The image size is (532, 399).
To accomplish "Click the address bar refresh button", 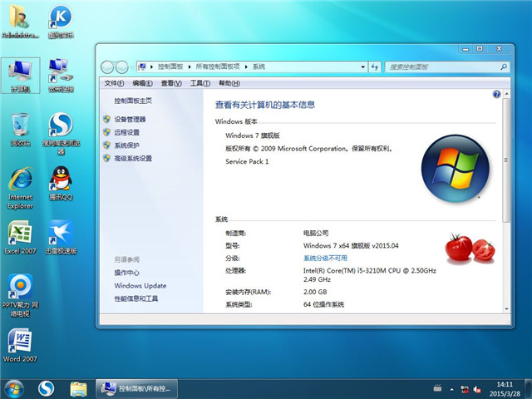I will coord(375,66).
